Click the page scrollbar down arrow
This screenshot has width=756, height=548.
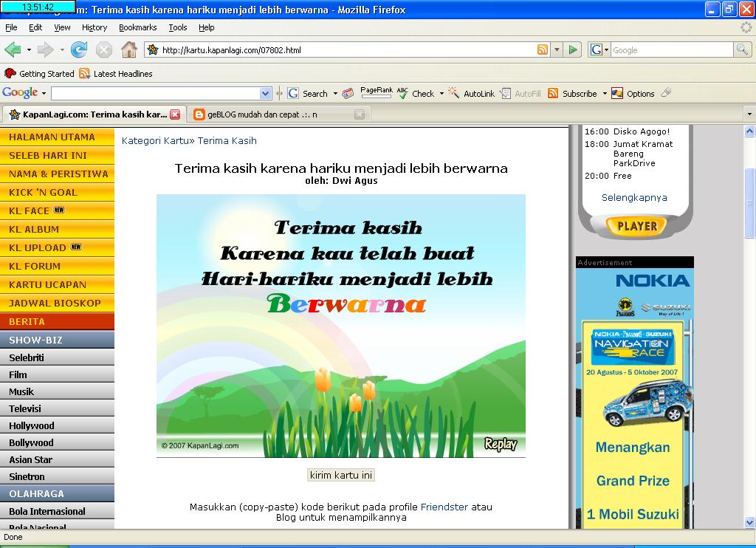click(x=749, y=522)
